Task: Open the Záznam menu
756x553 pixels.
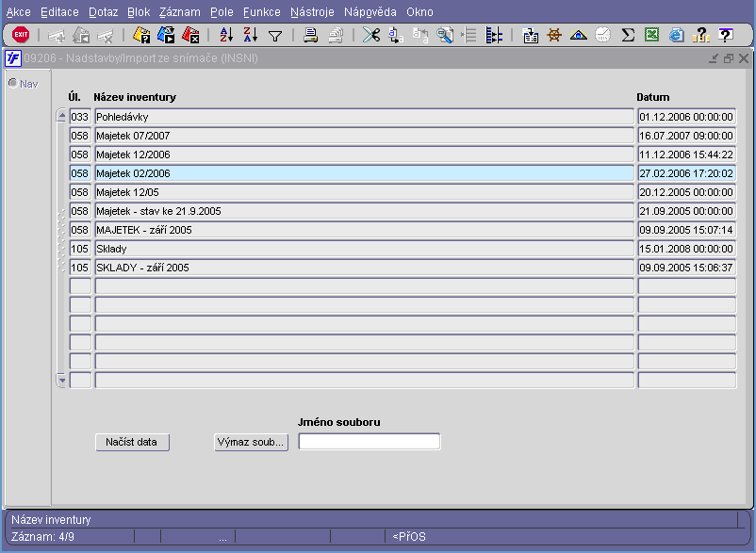Action: (x=180, y=12)
